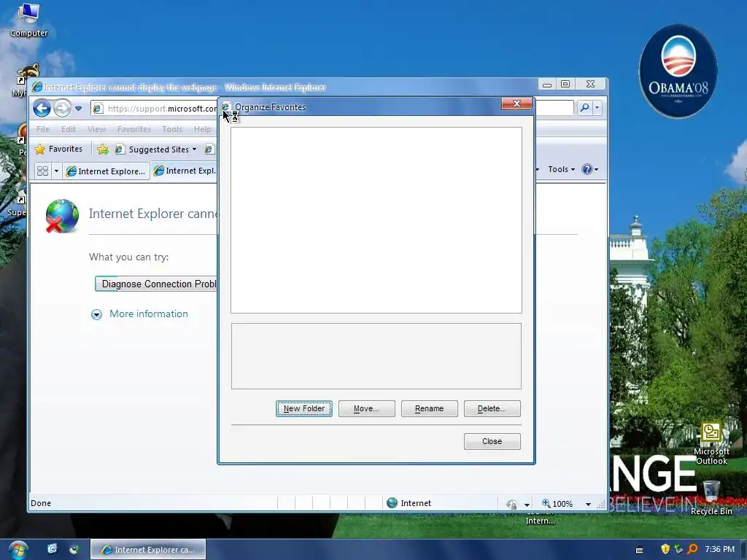Viewport: 747px width, 560px height.
Task: Click the New Folder button
Action: [304, 408]
